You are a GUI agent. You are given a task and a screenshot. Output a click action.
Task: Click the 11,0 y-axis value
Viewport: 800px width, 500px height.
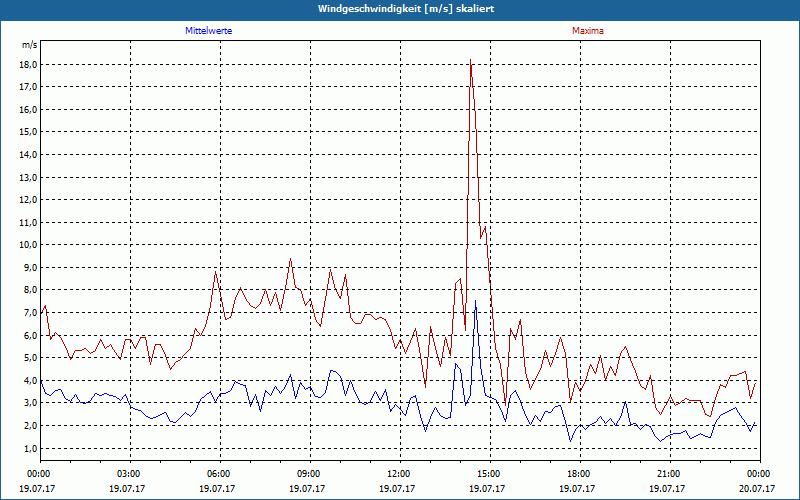tap(29, 222)
